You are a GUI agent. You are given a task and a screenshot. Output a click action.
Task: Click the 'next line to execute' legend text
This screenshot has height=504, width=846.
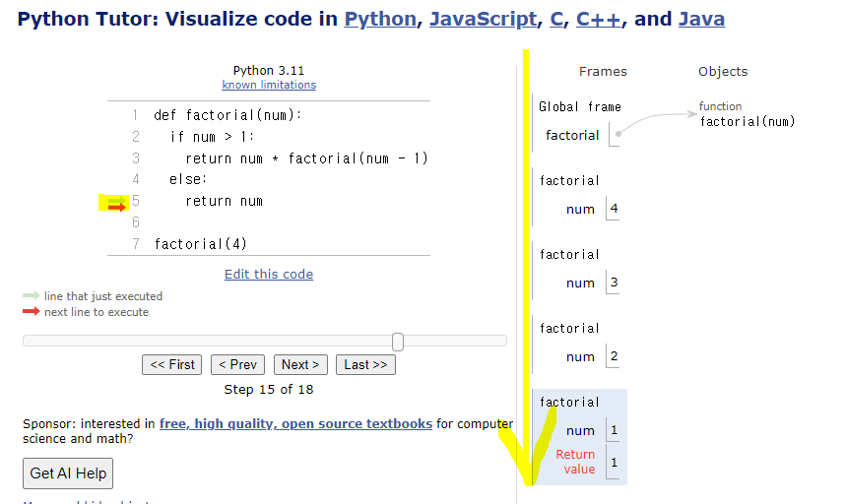coord(97,312)
